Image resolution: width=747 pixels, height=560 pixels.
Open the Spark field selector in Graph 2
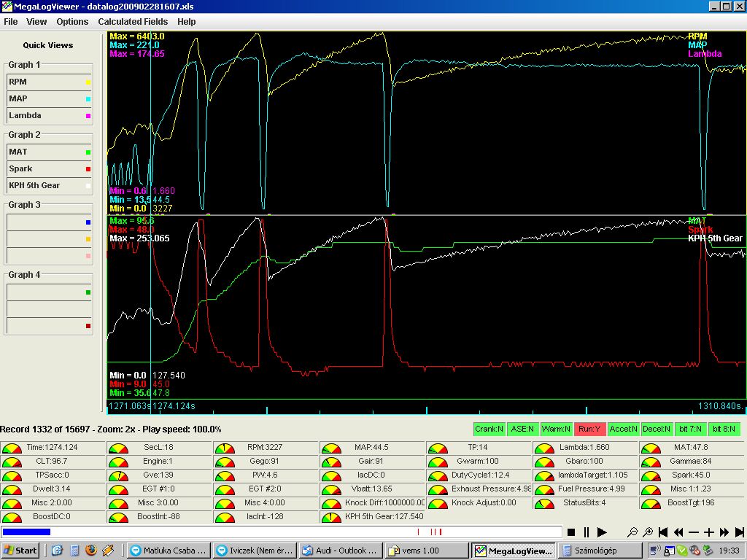45,169
